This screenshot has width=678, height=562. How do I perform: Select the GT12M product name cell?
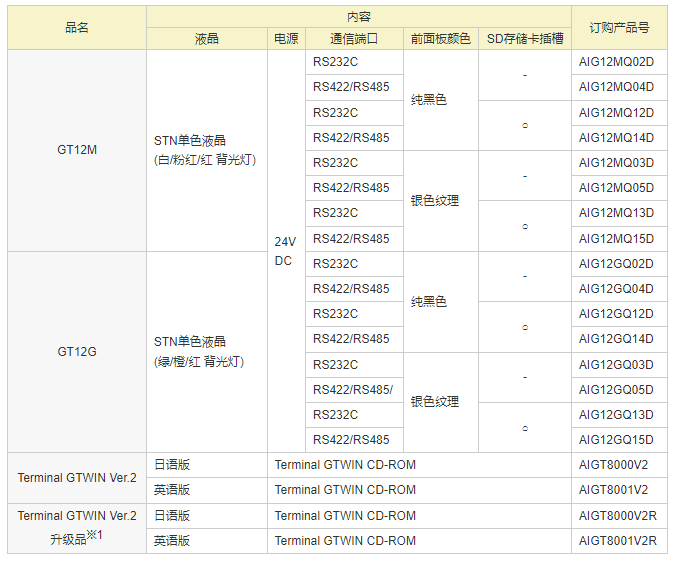click(x=77, y=150)
